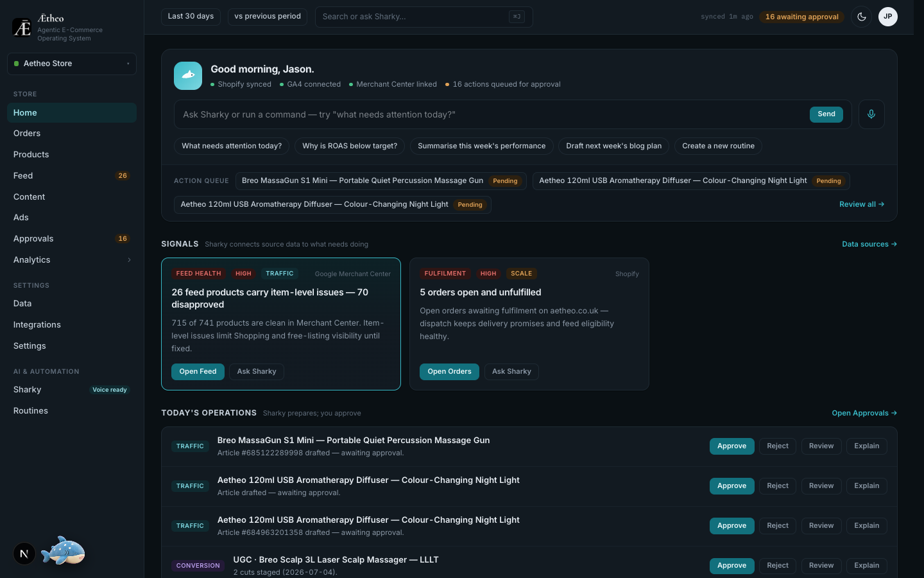Click the 16 awaiting approval badge
The height and width of the screenshot is (578, 924).
tap(802, 17)
